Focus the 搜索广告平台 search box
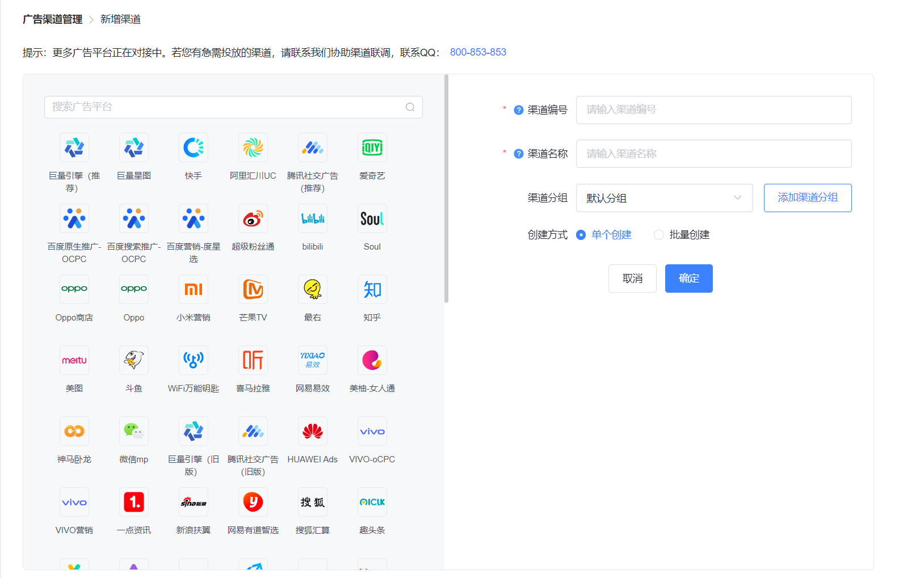The image size is (924, 578). [233, 107]
